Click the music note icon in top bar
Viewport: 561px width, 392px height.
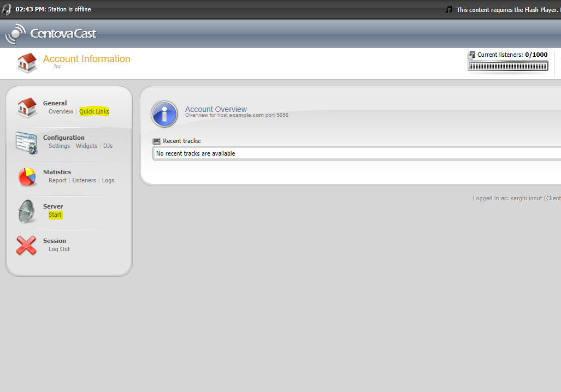pyautogui.click(x=449, y=9)
